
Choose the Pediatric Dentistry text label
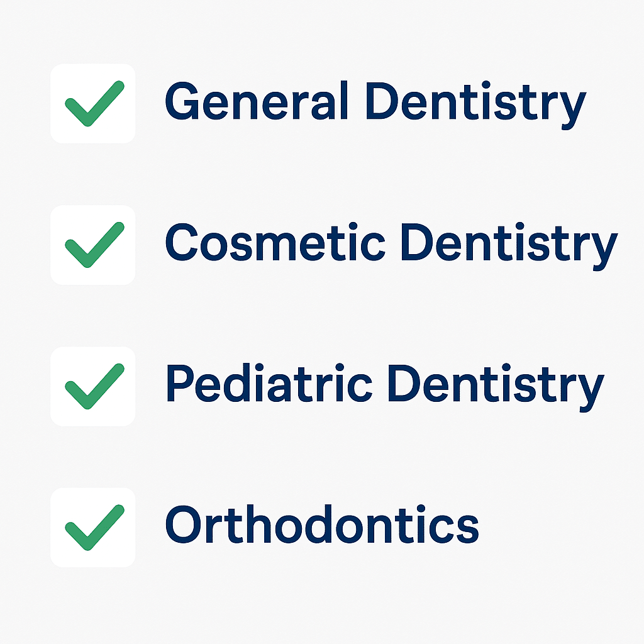pyautogui.click(x=384, y=385)
